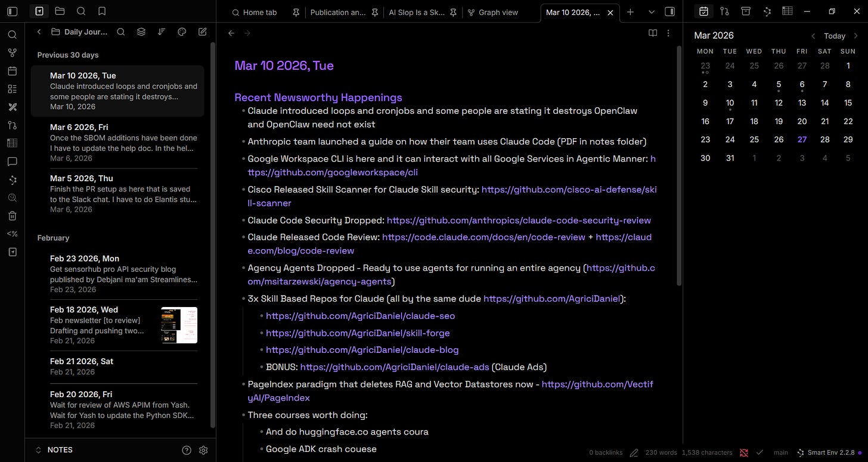868x462 pixels.
Task: Switch to the Graph view tab
Action: click(x=493, y=12)
